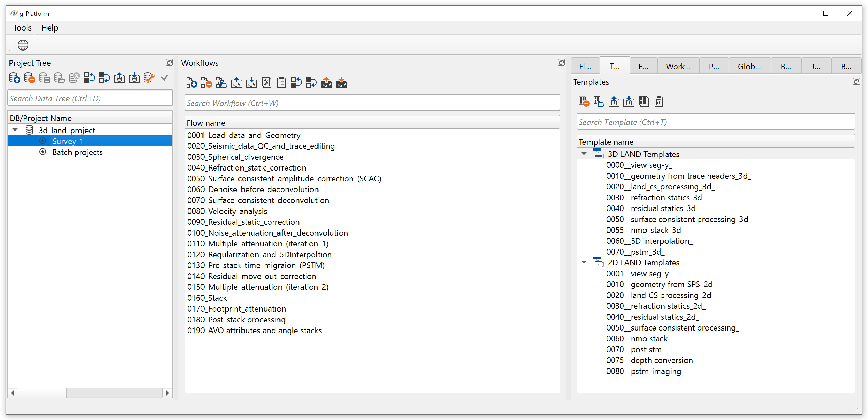Click the add database icon in Project Tree
The width and height of the screenshot is (868, 420).
coord(15,78)
